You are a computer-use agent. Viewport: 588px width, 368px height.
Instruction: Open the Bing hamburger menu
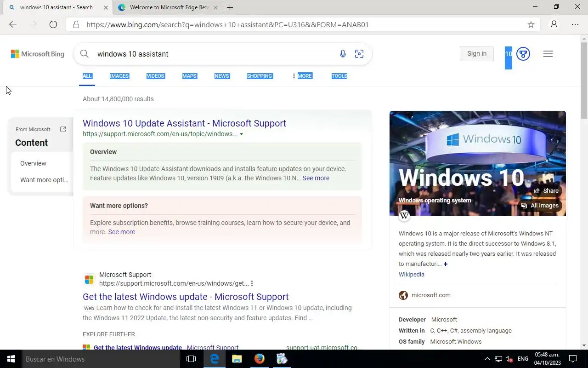pyautogui.click(x=548, y=54)
